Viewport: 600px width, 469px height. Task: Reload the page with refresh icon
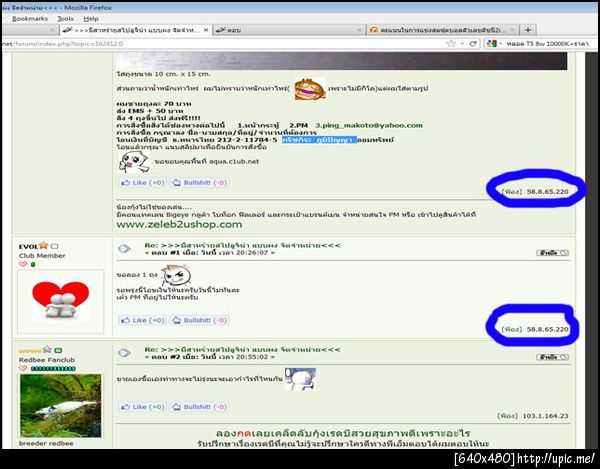coord(473,44)
